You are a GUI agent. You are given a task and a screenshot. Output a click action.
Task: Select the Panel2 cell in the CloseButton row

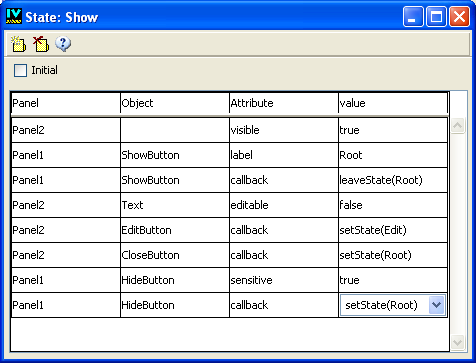[66, 255]
